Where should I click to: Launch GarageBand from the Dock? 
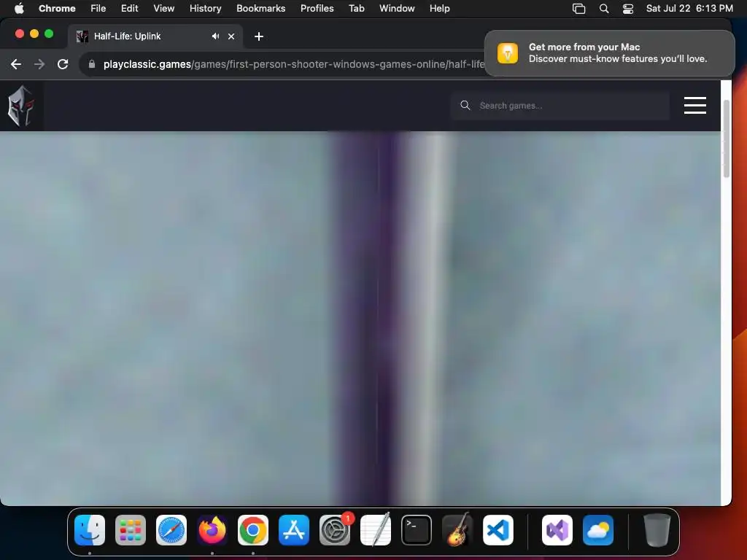pyautogui.click(x=457, y=530)
